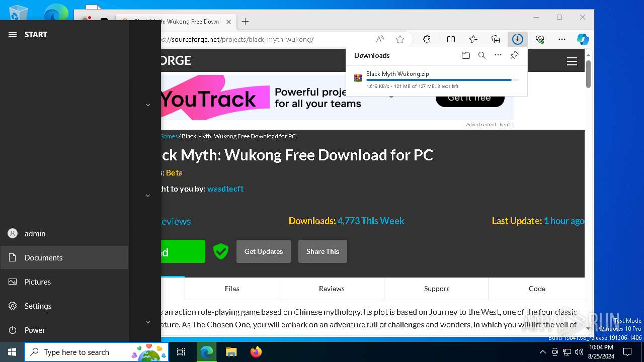The height and width of the screenshot is (362, 644).
Task: Pin the Downloads panel
Action: tap(514, 55)
